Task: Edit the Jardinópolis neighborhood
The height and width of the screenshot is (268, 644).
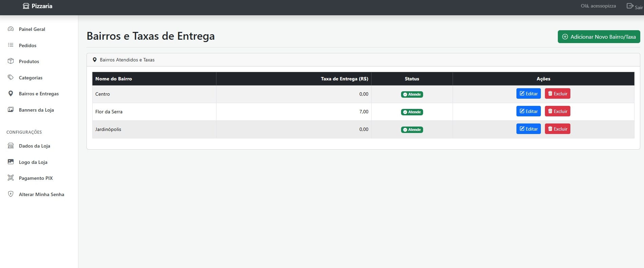Action: coord(528,129)
